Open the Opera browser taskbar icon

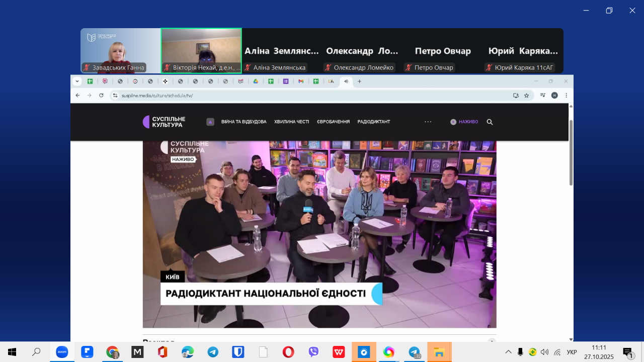point(288,352)
